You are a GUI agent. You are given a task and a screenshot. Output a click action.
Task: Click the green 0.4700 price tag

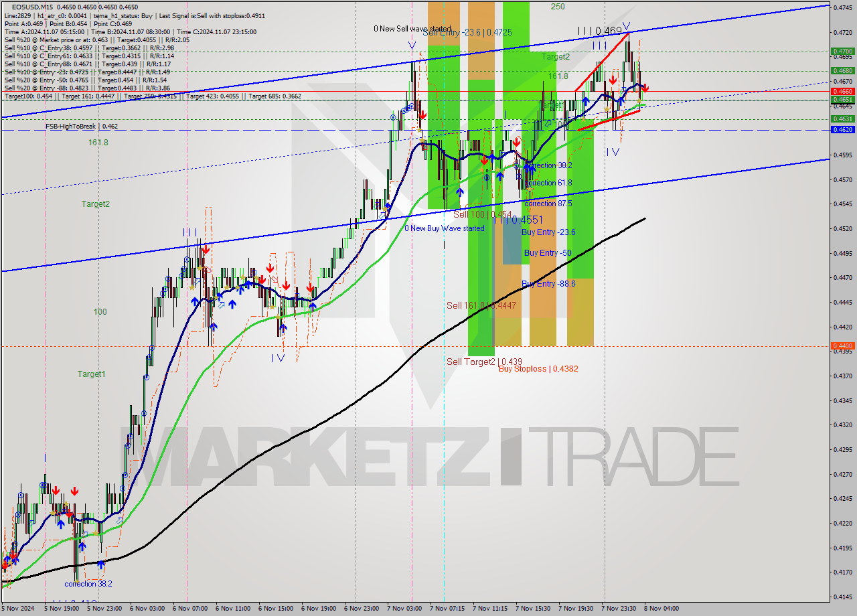click(842, 51)
